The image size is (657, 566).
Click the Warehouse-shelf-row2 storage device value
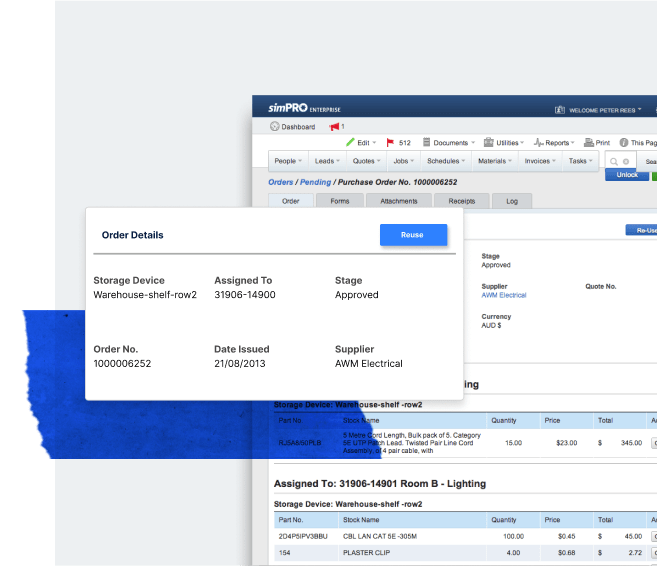point(145,295)
